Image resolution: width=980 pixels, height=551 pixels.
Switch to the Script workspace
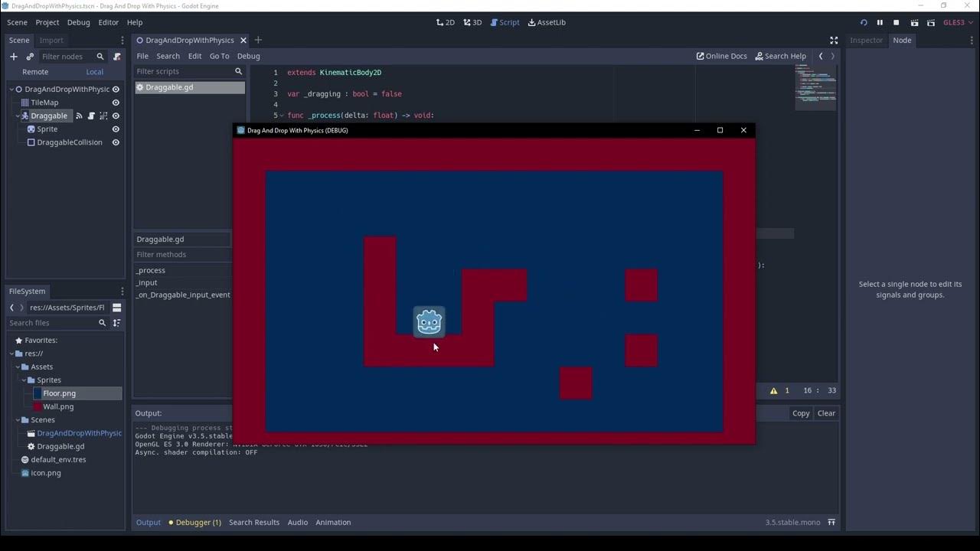pos(505,23)
